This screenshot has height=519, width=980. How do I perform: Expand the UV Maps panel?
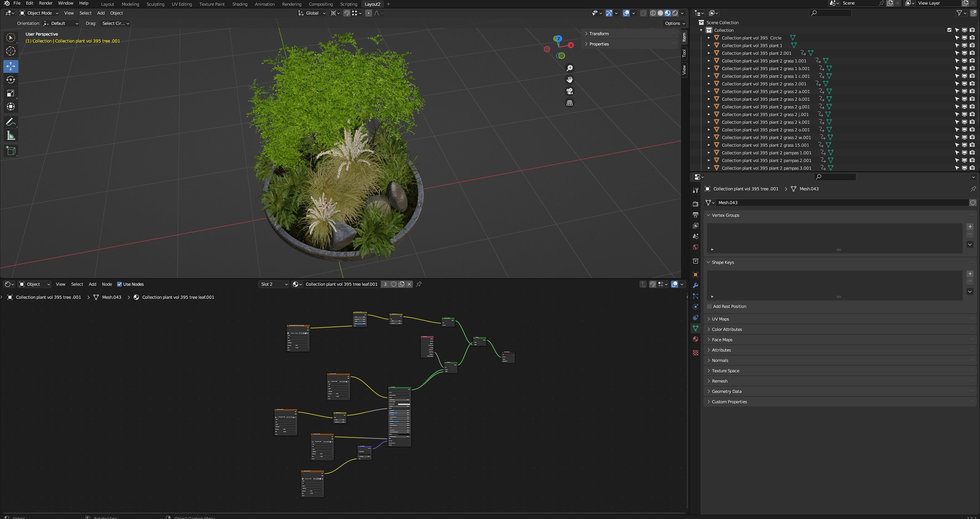(720, 319)
